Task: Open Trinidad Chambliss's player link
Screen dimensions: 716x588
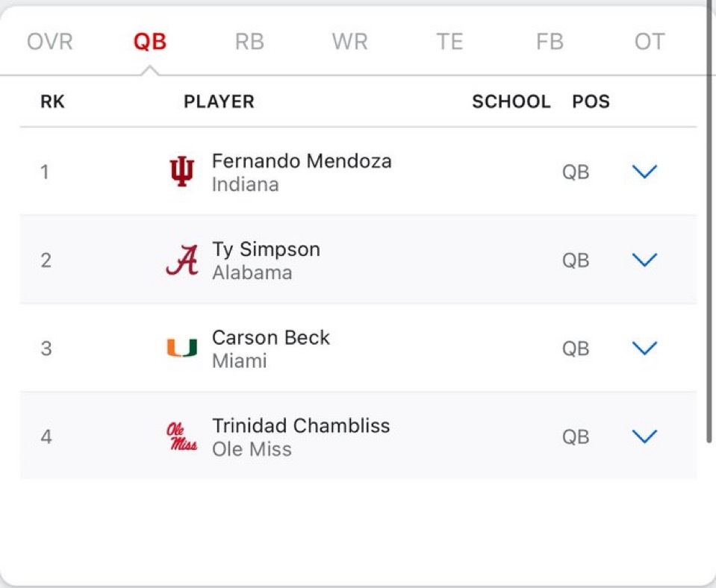Action: coord(301,425)
